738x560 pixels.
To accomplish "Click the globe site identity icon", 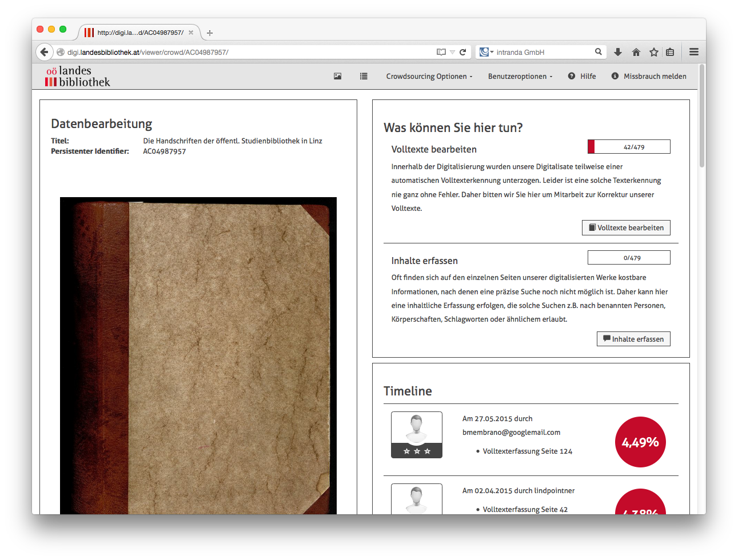I will [61, 52].
